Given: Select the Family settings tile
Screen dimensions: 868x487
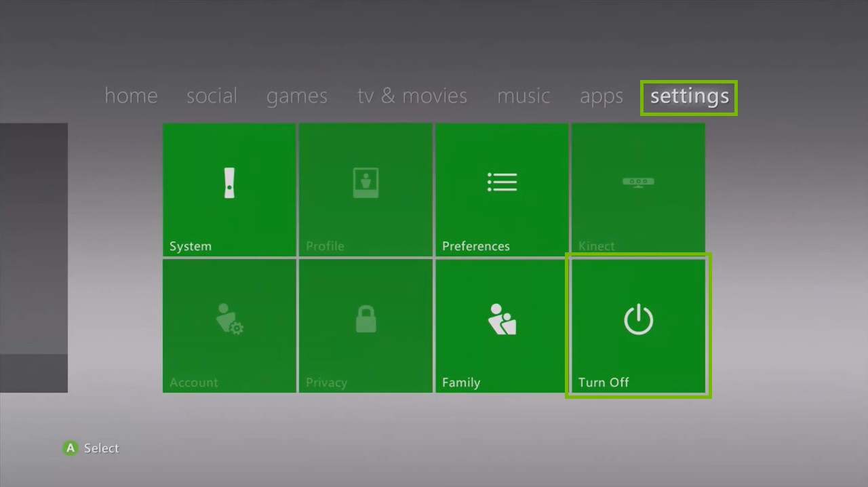Looking at the screenshot, I should coord(501,326).
